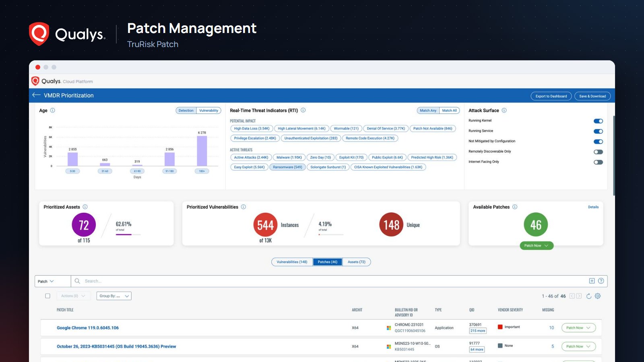Show info for Real-Time Threat Indicators
Viewport: 644px width, 362px height.
pyautogui.click(x=303, y=110)
